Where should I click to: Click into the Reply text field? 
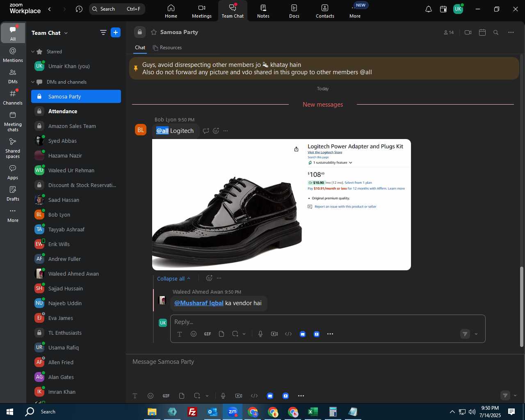[x=327, y=322]
